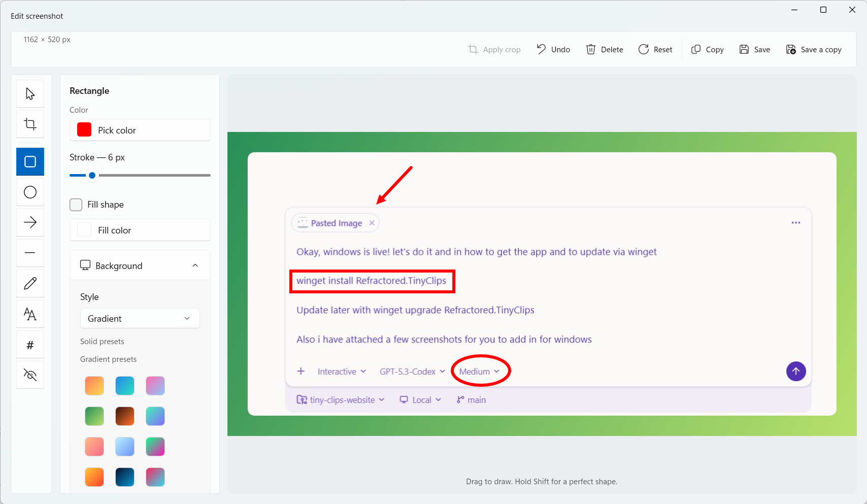867x504 pixels.
Task: Delete the selected annotation
Action: tap(605, 49)
